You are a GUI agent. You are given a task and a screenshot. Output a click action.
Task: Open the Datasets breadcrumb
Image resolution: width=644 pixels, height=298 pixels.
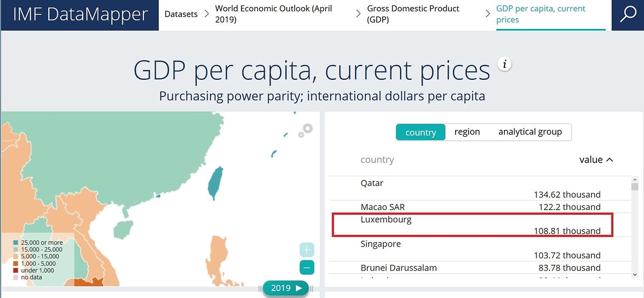click(181, 14)
